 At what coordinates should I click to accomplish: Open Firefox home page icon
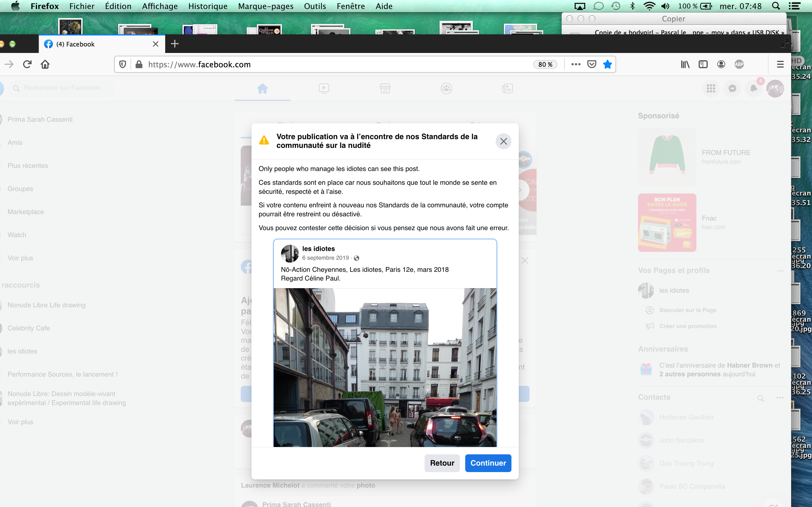coord(45,65)
